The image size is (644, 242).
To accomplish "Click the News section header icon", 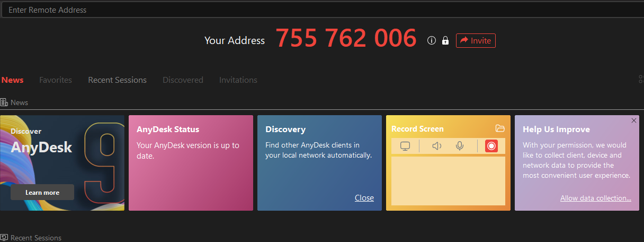I will click(4, 102).
